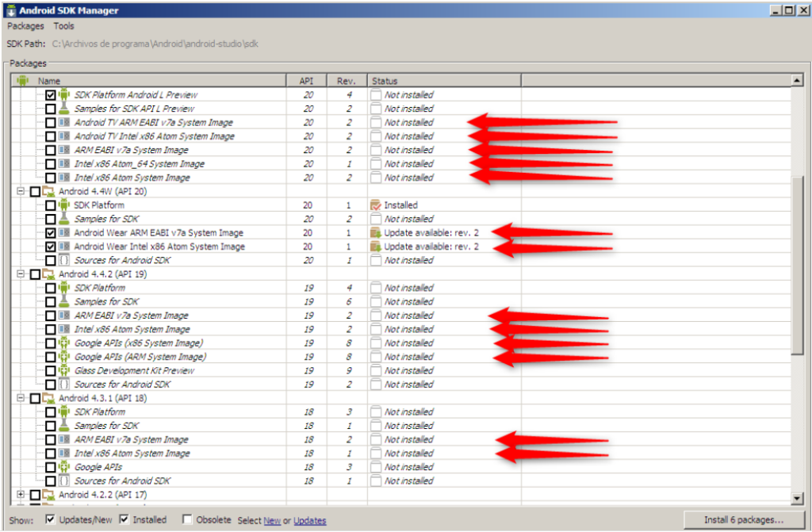Open the Tools menu
The width and height of the screenshot is (812, 532).
point(63,26)
